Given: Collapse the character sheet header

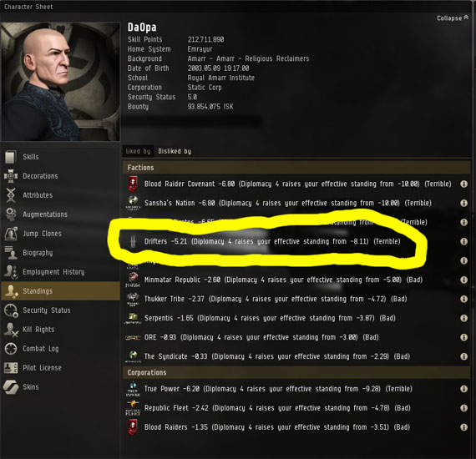Looking at the screenshot, I should click(x=453, y=18).
